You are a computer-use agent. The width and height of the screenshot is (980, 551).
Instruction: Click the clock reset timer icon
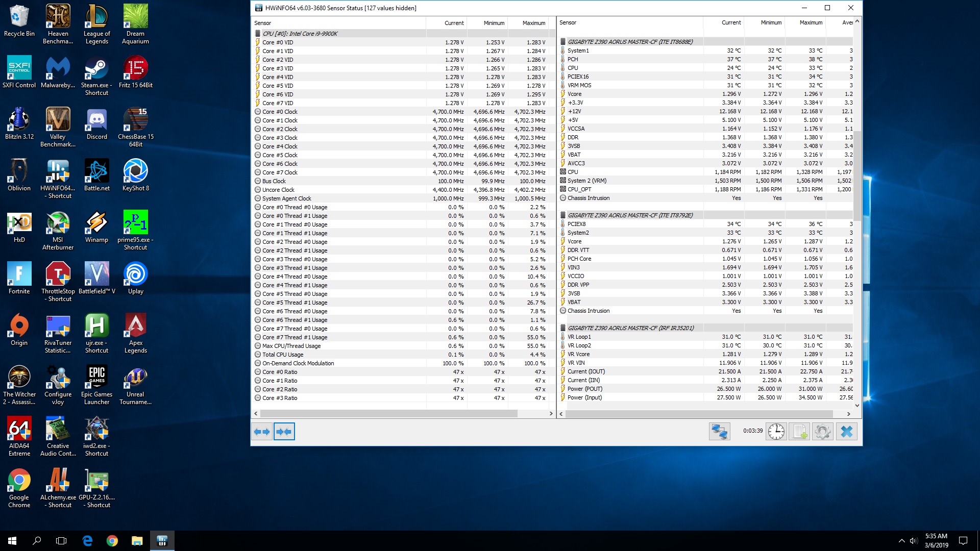pyautogui.click(x=776, y=432)
